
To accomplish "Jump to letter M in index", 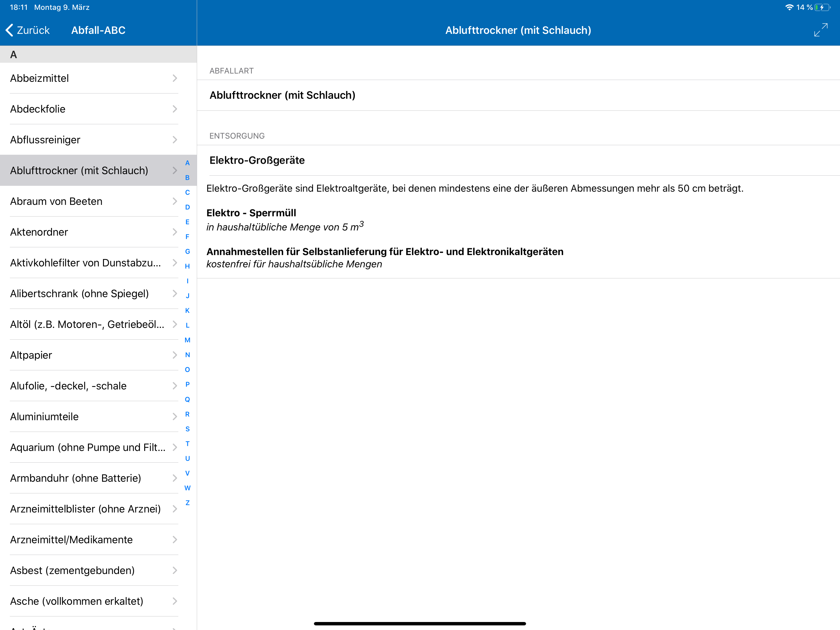I will click(187, 340).
